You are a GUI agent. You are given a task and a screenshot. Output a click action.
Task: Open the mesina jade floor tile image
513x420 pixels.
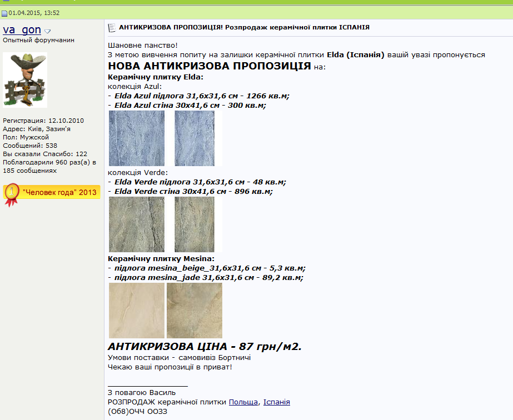[195, 311]
